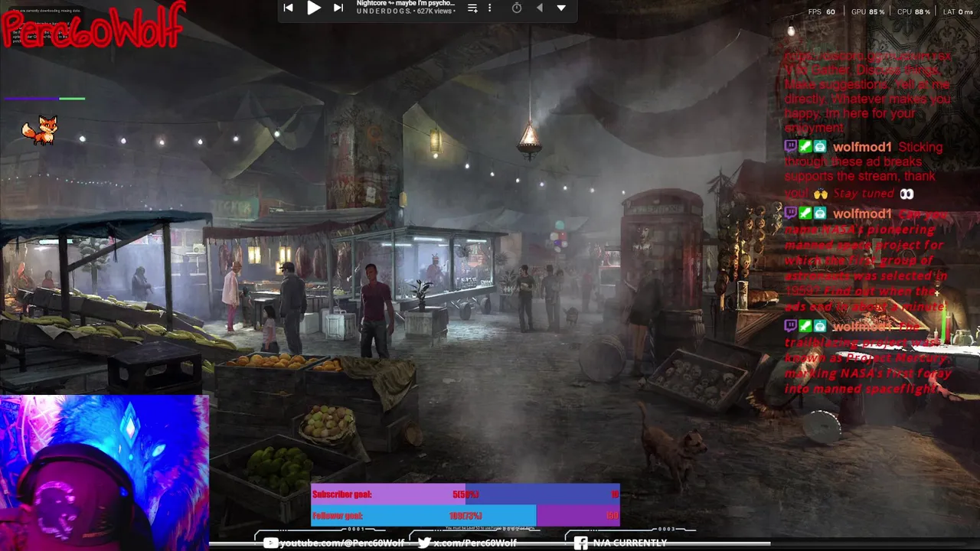This screenshot has height=551, width=980.
Task: Click Twitch badge on NASA question message
Action: [x=791, y=213]
